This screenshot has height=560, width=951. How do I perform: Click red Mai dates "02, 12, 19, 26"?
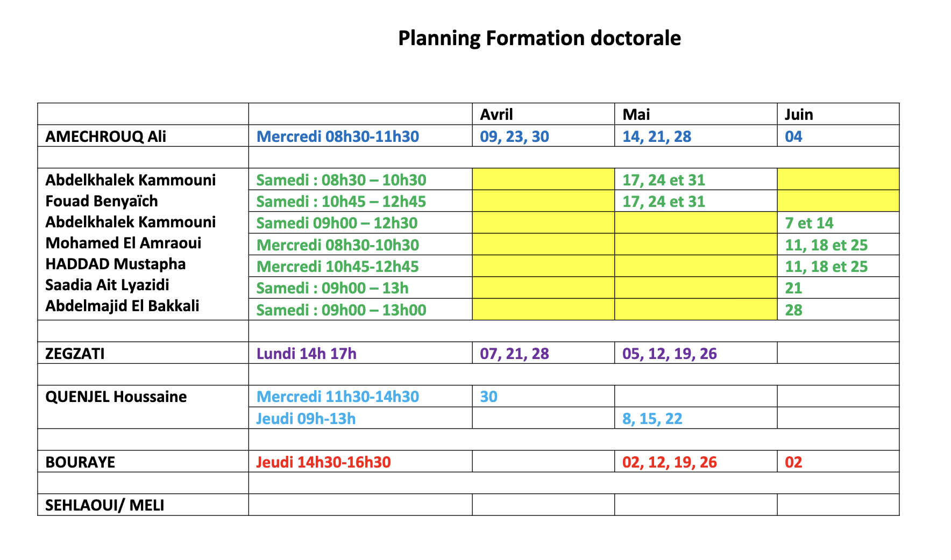point(670,462)
